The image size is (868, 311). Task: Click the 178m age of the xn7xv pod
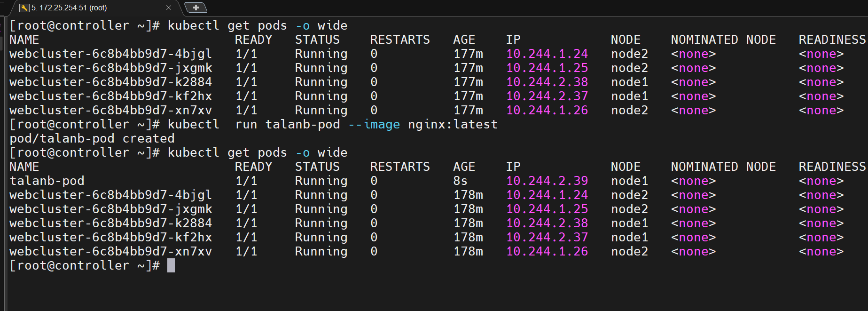(468, 251)
